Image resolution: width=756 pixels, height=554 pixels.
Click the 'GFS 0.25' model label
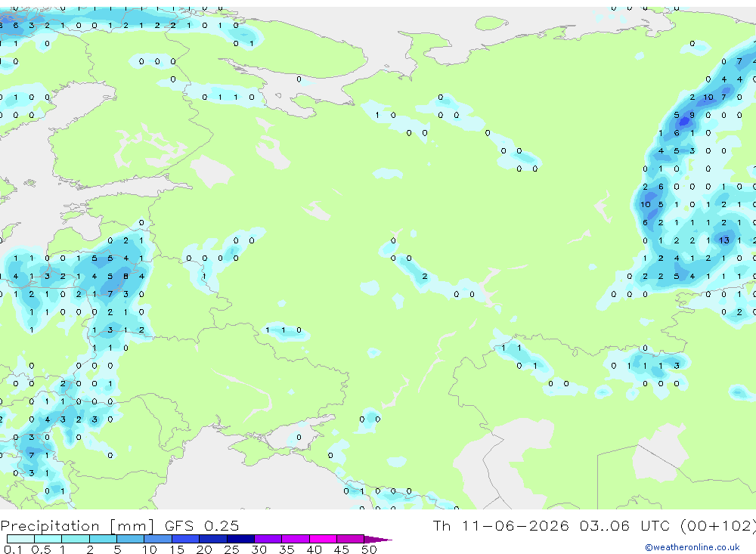coord(202,525)
